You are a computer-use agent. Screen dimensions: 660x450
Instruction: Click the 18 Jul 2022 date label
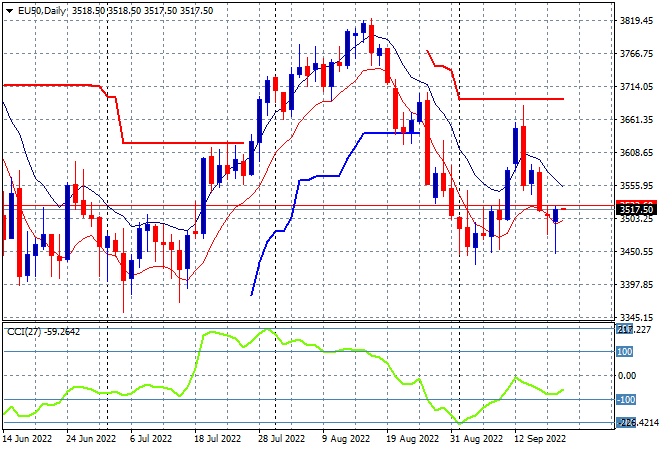[x=219, y=439]
